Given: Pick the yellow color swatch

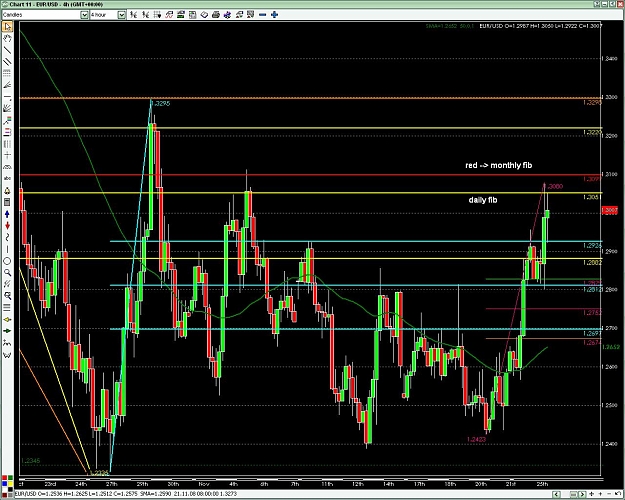Looking at the screenshot, I should pyautogui.click(x=10, y=483).
